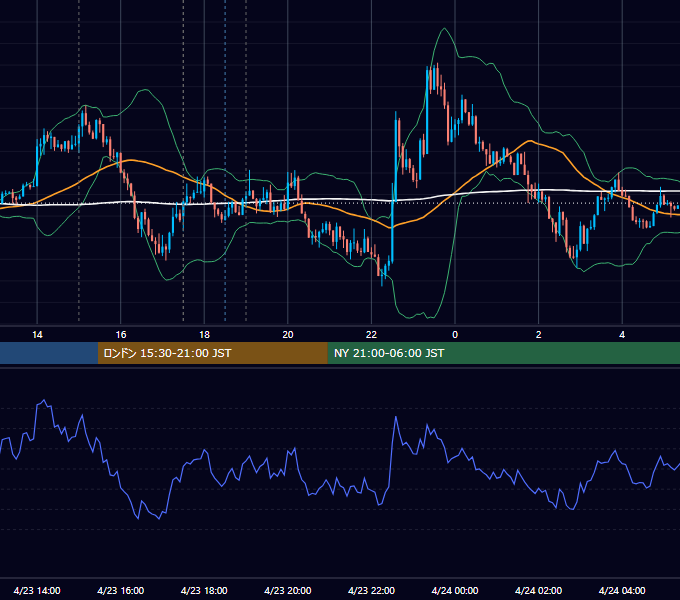The height and width of the screenshot is (600, 680).
Task: Click the 4/23 18:00 time label
Action: coord(204,590)
